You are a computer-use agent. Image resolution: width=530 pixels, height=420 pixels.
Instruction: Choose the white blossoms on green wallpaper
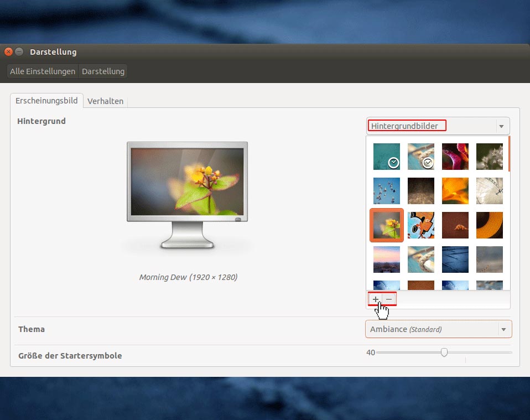(490, 157)
